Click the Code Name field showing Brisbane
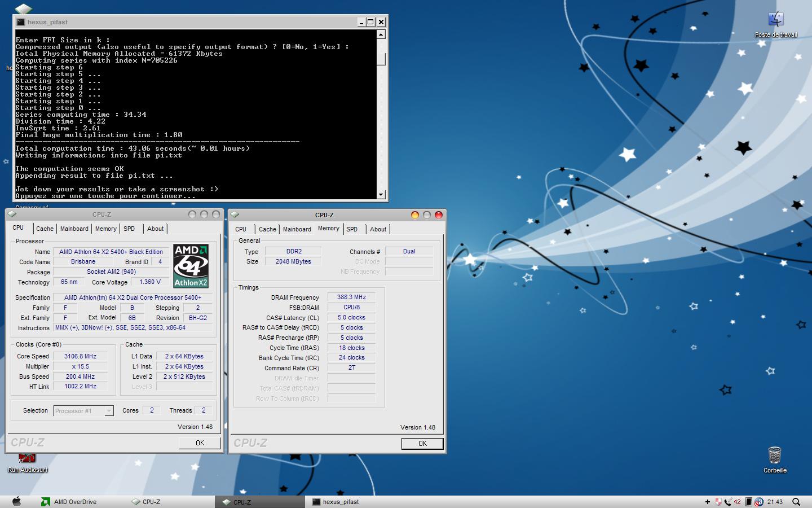Viewport: 812px width, 508px height. [83, 262]
